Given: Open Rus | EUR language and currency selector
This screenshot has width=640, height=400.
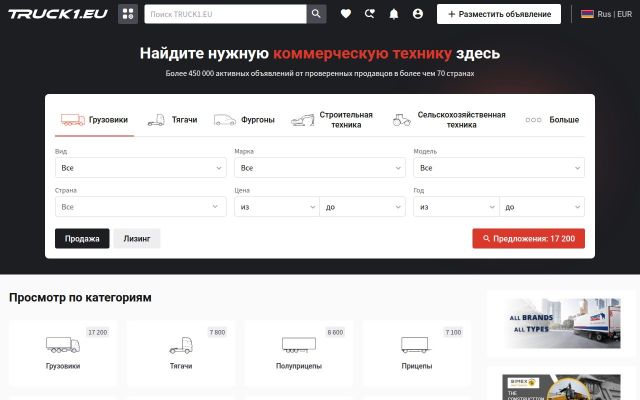Looking at the screenshot, I should click(x=607, y=14).
